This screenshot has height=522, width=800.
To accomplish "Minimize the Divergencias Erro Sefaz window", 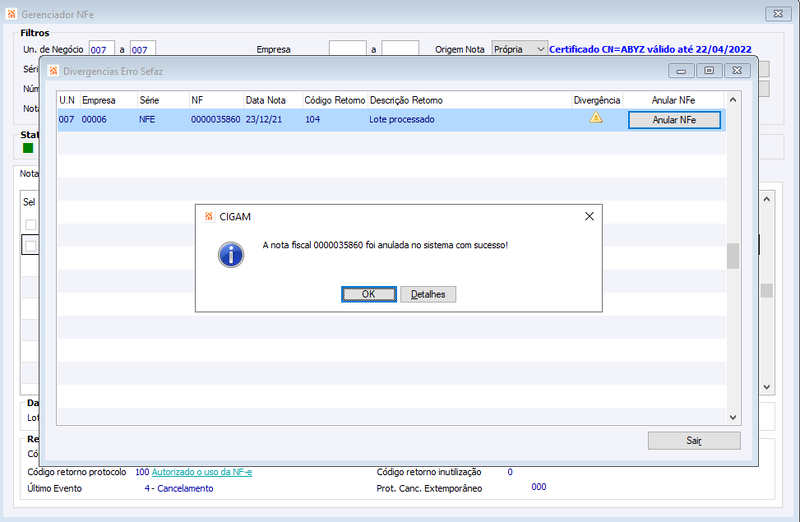I will 681,70.
